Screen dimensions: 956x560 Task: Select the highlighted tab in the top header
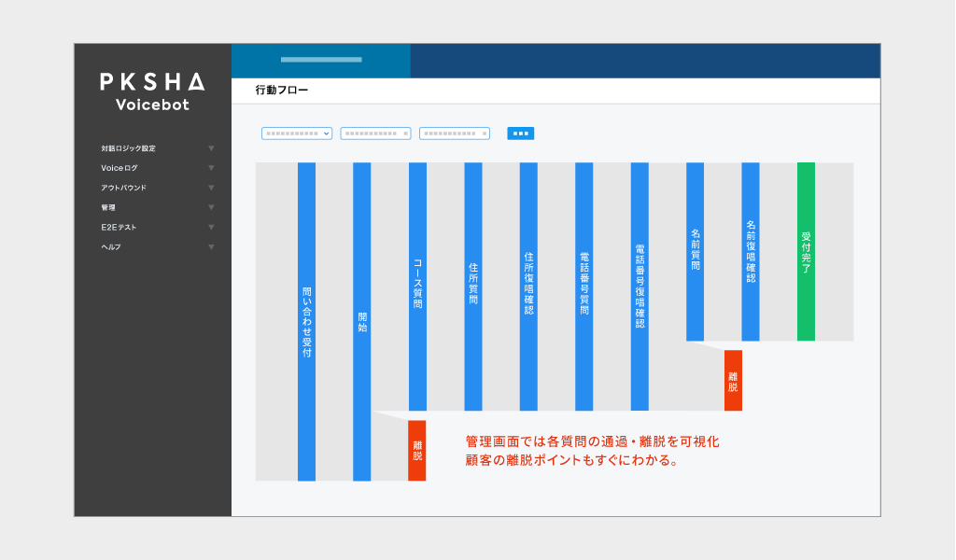320,60
